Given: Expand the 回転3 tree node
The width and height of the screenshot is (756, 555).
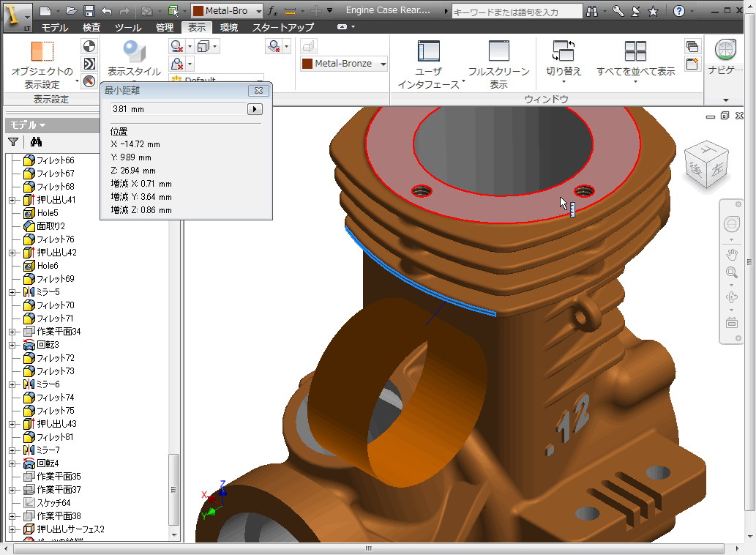Looking at the screenshot, I should pos(12,345).
